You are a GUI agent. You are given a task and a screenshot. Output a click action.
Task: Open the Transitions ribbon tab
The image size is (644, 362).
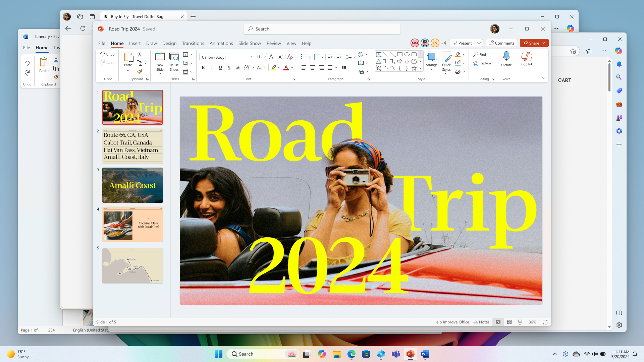click(193, 43)
